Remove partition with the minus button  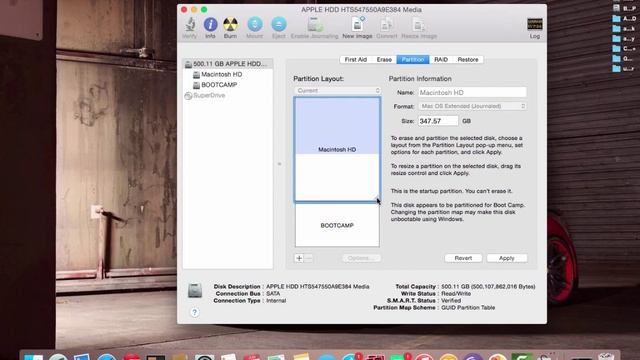coord(309,258)
